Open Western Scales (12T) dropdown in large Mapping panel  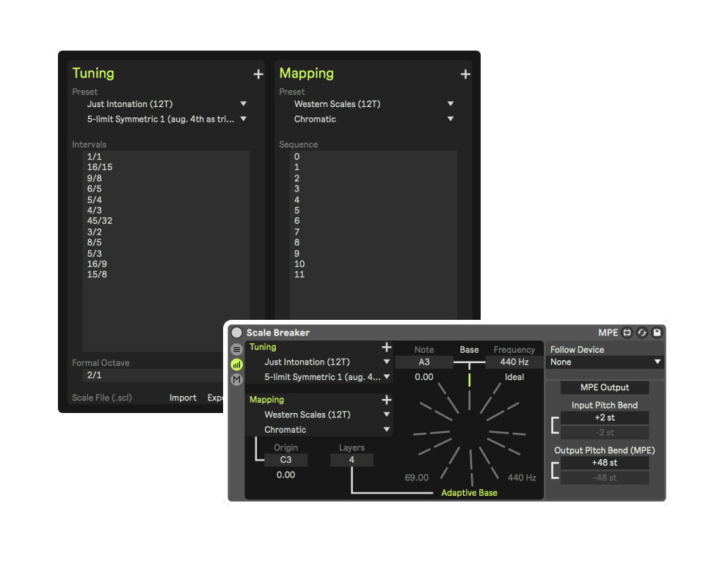[374, 104]
